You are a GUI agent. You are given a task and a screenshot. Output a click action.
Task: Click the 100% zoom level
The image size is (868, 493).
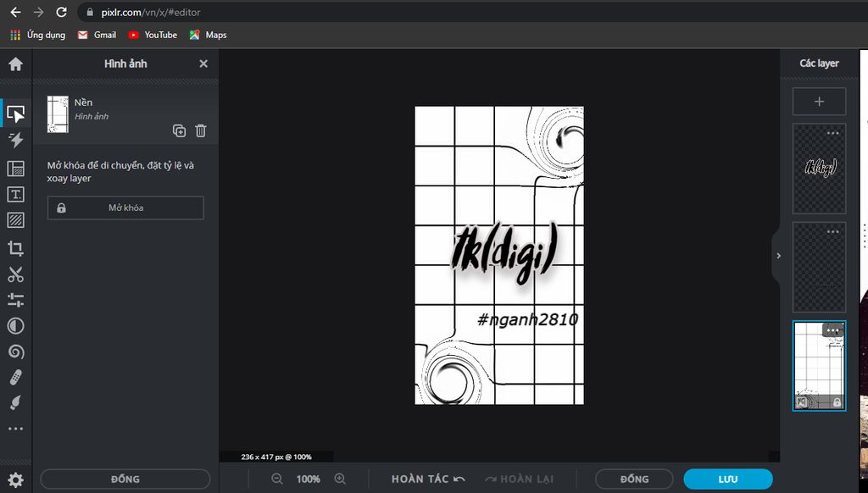pos(309,479)
